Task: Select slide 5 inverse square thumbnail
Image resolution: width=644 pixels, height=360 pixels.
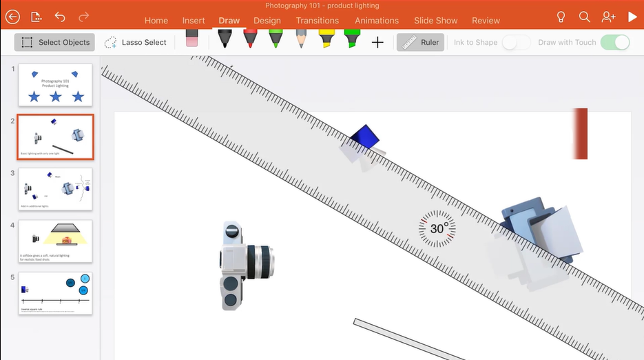Action: tap(56, 293)
